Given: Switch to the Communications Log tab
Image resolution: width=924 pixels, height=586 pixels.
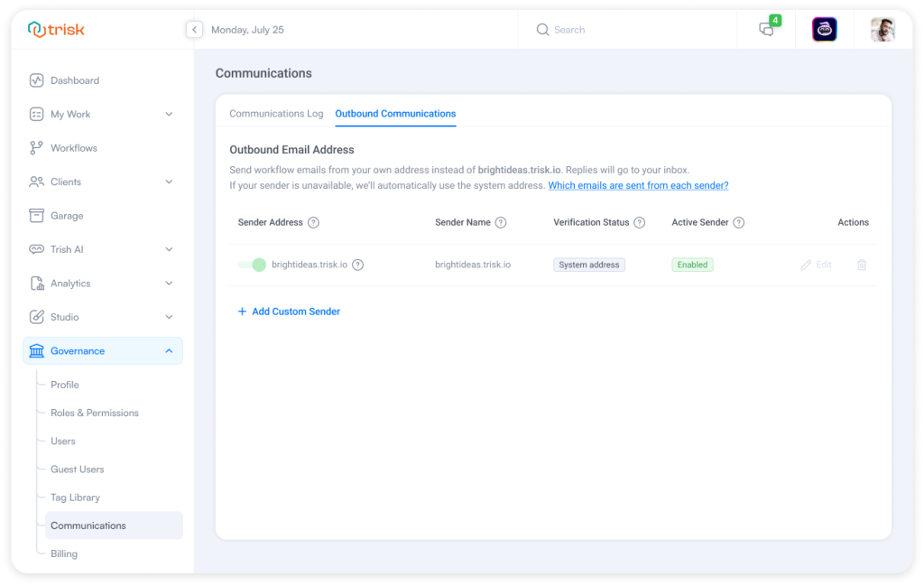Looking at the screenshot, I should [276, 114].
